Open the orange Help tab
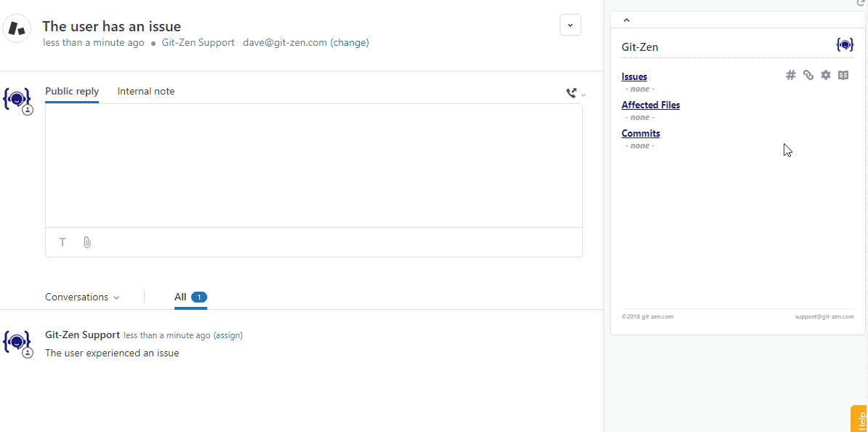Image resolution: width=868 pixels, height=432 pixels. click(x=860, y=419)
